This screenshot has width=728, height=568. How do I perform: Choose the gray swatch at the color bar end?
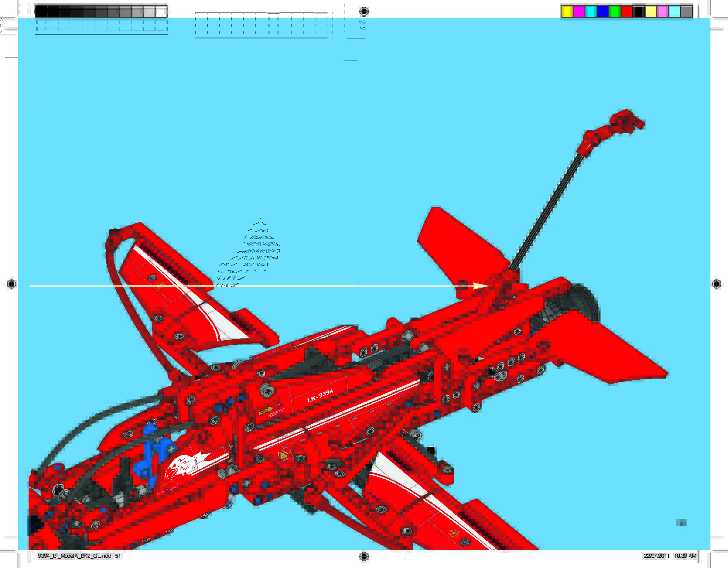(x=686, y=12)
